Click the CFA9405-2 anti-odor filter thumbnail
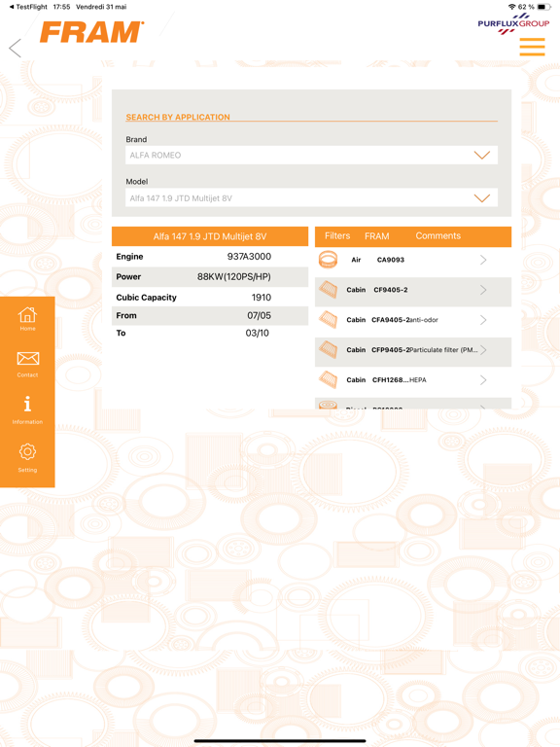This screenshot has height=747, width=560. [x=328, y=320]
